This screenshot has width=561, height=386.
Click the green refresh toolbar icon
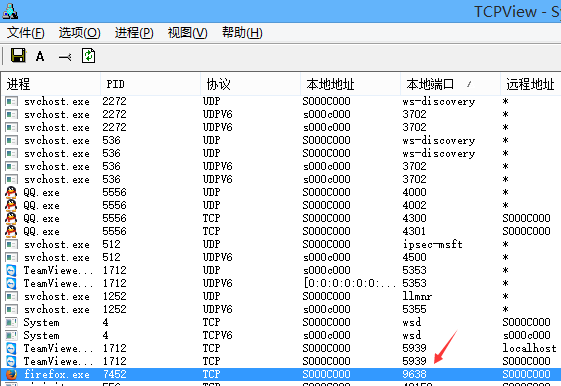88,56
